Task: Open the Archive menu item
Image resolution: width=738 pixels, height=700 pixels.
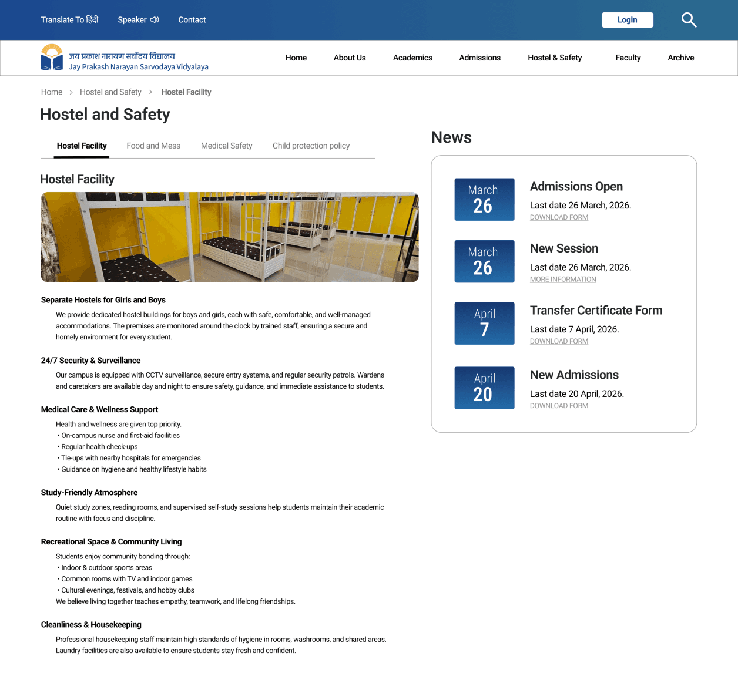Action: pos(681,58)
